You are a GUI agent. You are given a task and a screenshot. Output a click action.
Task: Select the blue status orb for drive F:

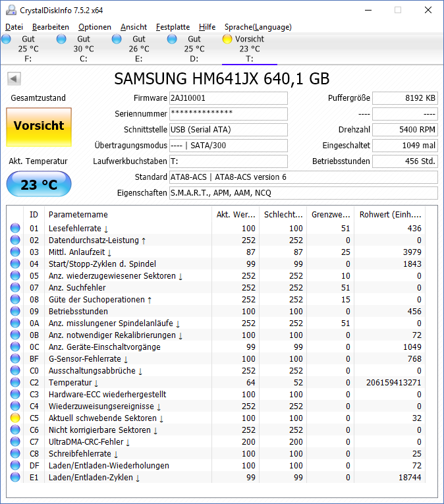6,40
